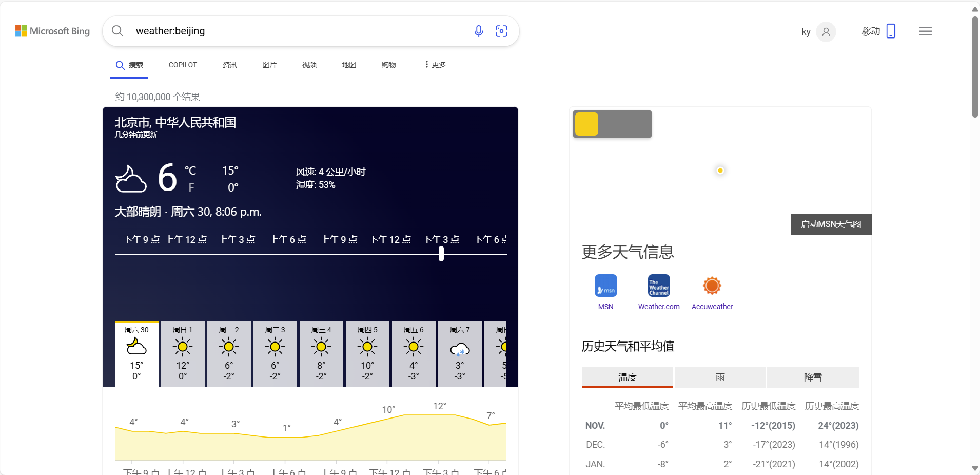Click the hourly timeline slider handle
The image size is (980, 475).
pos(441,254)
